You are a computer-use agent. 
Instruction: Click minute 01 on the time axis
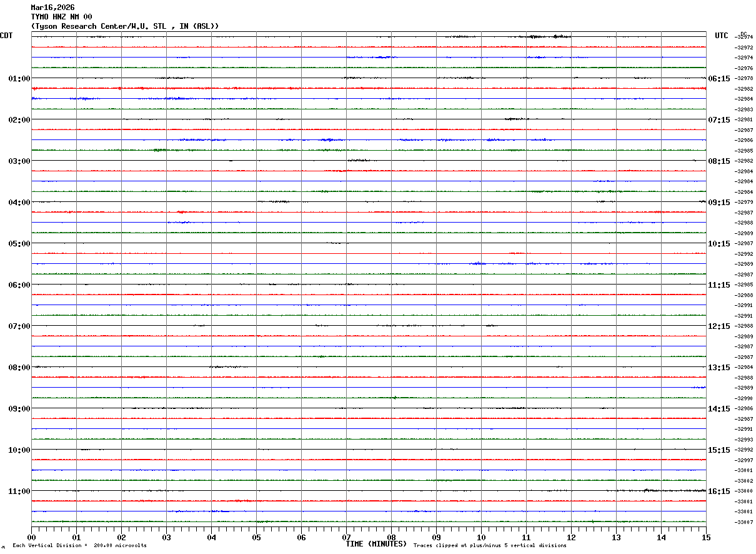tap(76, 537)
